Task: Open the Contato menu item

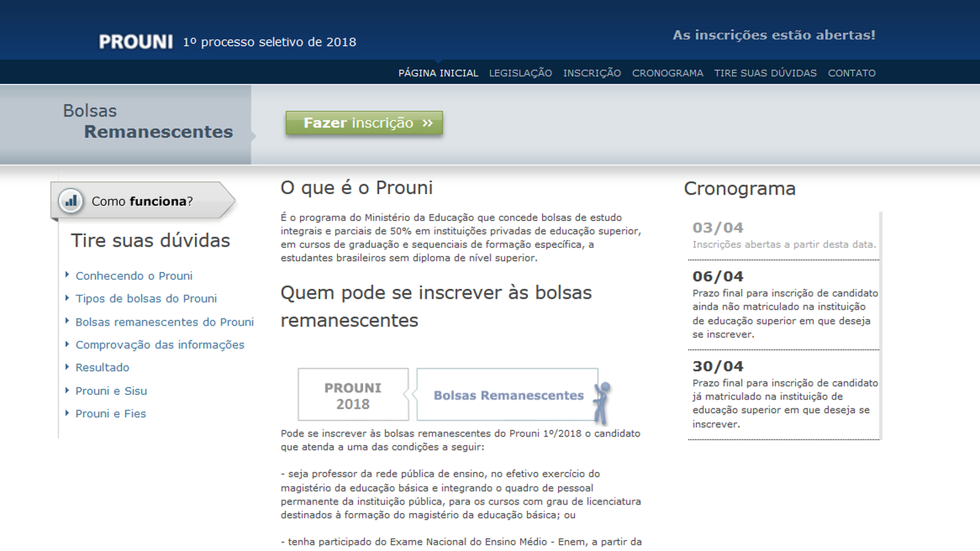Action: [x=851, y=73]
